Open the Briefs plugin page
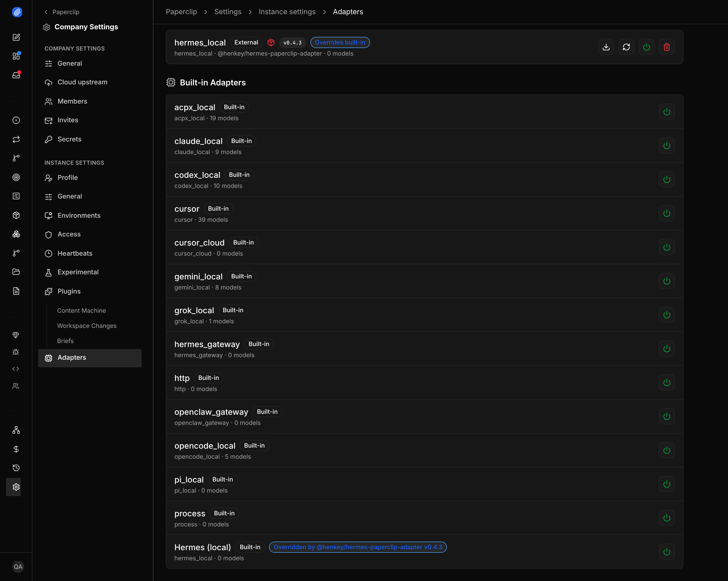Image resolution: width=728 pixels, height=581 pixels. click(x=65, y=341)
